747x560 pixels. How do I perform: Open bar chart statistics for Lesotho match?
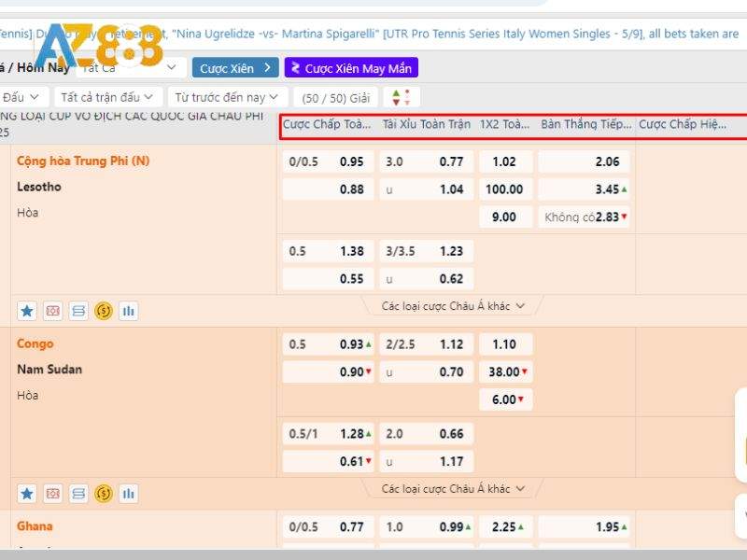point(129,311)
